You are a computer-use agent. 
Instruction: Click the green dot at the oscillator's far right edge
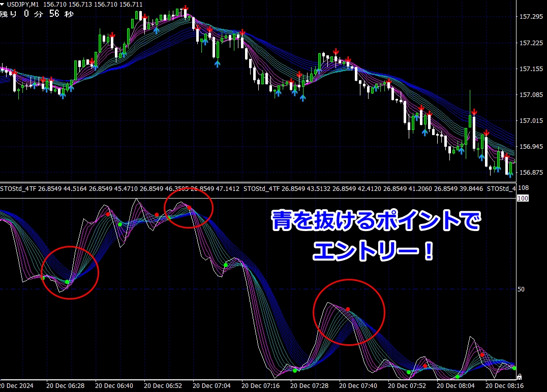pos(514,368)
